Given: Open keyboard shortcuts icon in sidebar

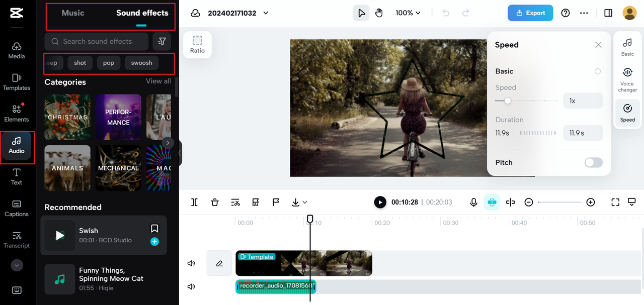Looking at the screenshot, I should coord(17,290).
